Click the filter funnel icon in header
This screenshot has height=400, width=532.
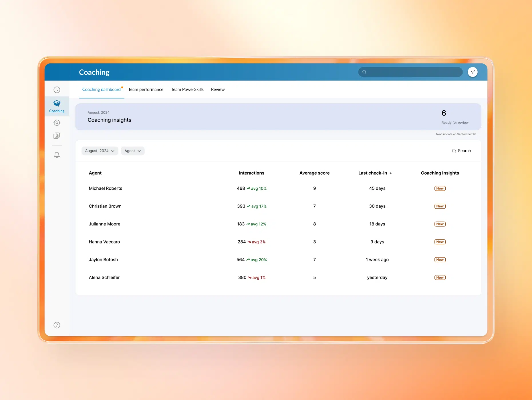click(473, 72)
